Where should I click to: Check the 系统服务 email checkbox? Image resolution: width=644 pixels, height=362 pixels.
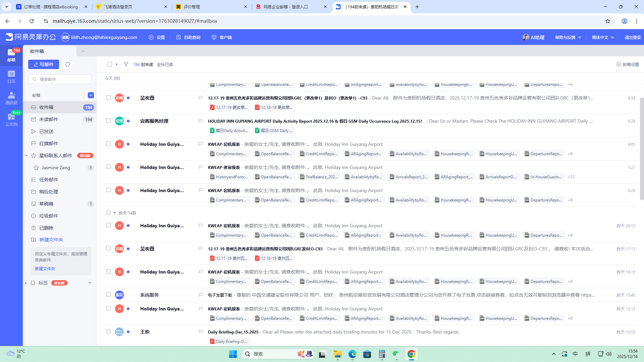[108, 295]
